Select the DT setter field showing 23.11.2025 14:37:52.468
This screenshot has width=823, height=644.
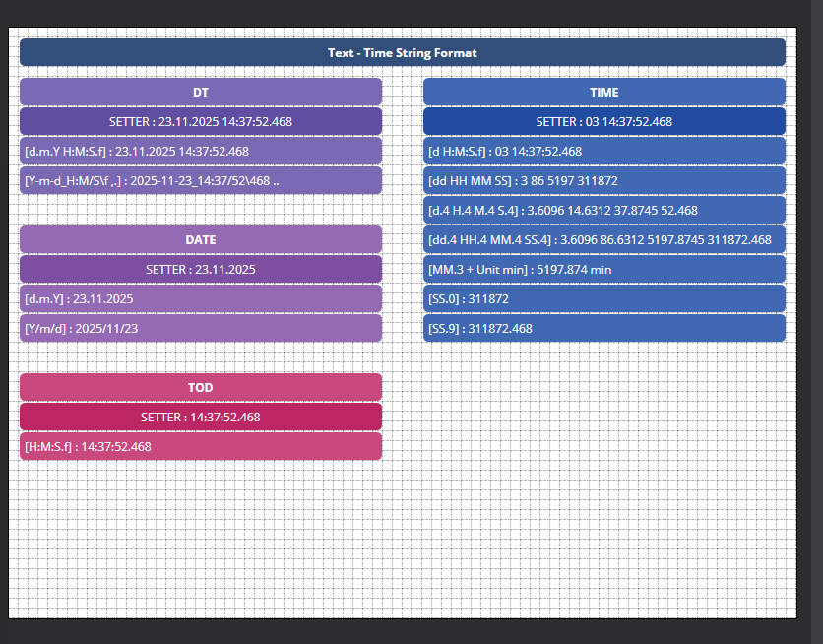(201, 121)
